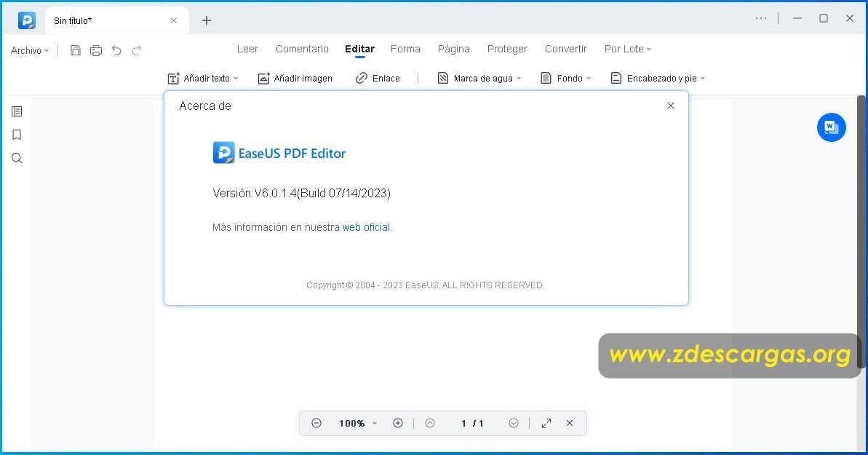This screenshot has height=455, width=868.
Task: Open the three-dot more options menu
Action: [x=761, y=18]
